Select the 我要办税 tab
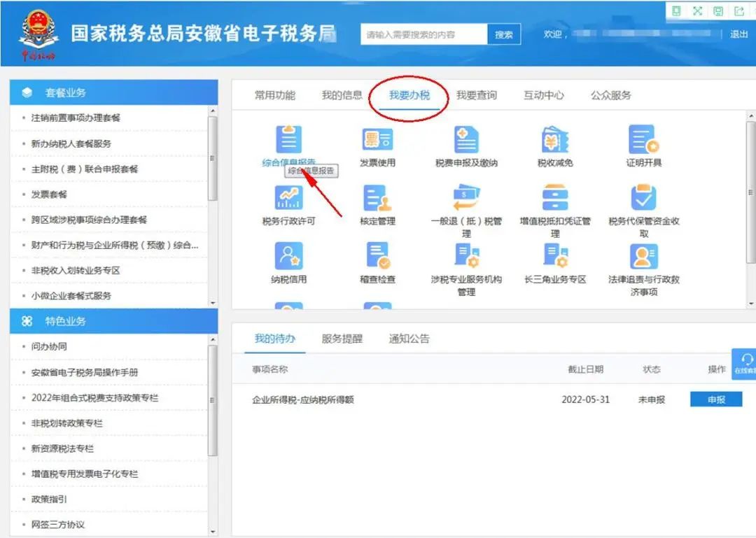 pyautogui.click(x=409, y=95)
